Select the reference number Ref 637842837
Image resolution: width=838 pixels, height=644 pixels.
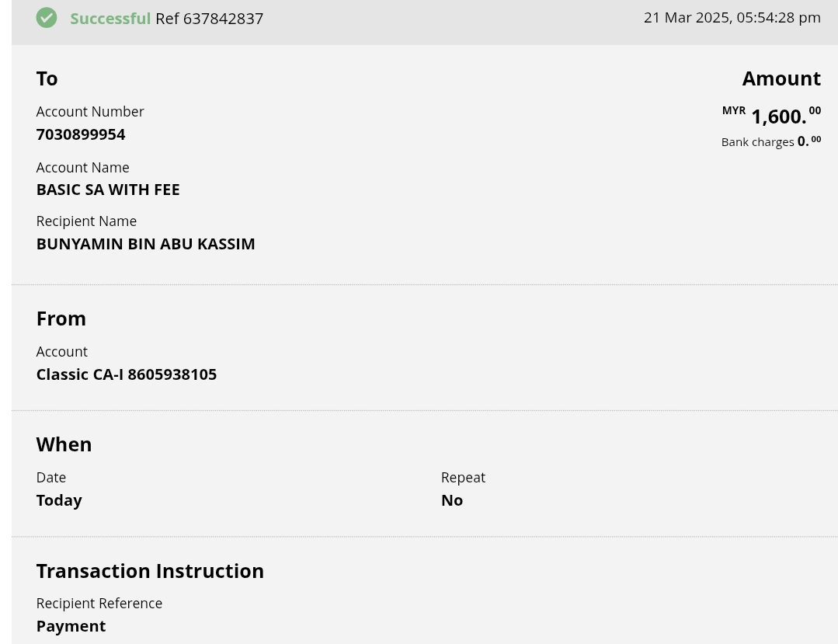tap(210, 19)
